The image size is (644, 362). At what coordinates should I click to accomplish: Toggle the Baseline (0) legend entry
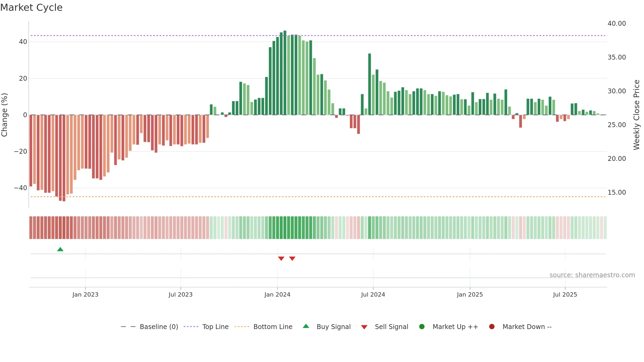[x=149, y=327]
